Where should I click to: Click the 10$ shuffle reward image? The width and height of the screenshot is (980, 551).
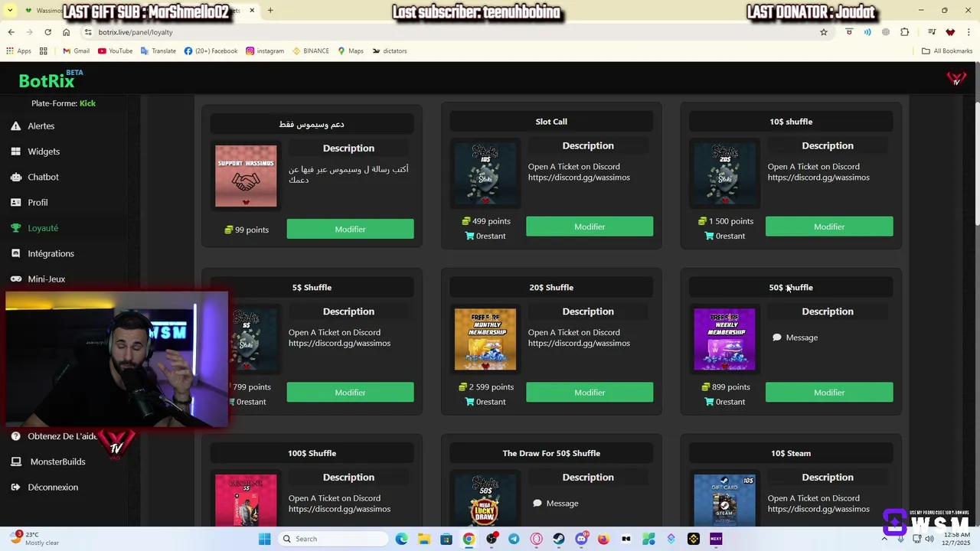[x=724, y=174]
